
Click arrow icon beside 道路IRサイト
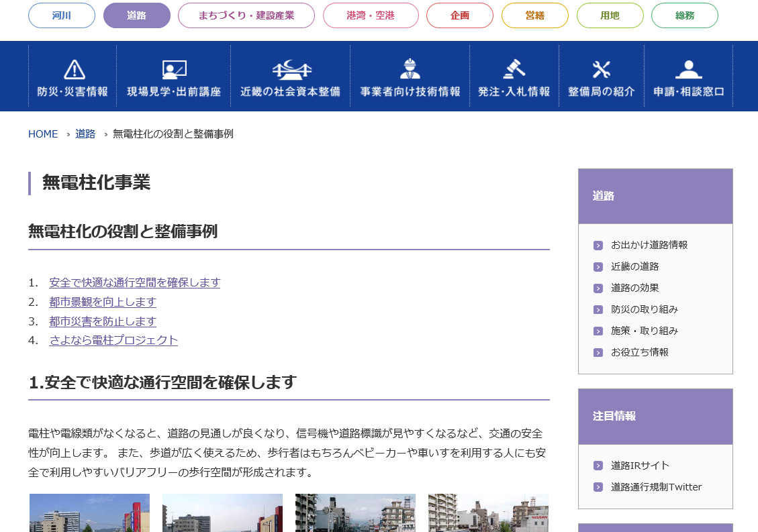click(598, 466)
